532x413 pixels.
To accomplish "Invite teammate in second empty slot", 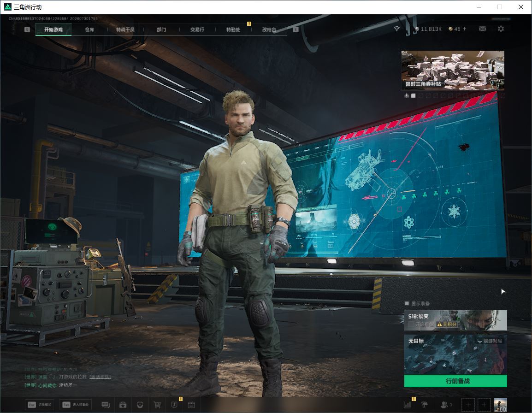I will pos(484,405).
